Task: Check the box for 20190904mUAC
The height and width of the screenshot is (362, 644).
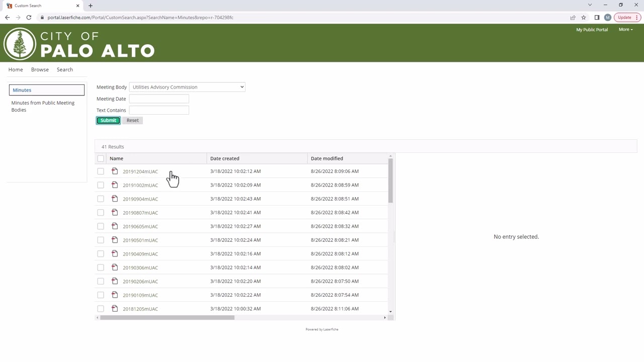Action: click(x=101, y=199)
